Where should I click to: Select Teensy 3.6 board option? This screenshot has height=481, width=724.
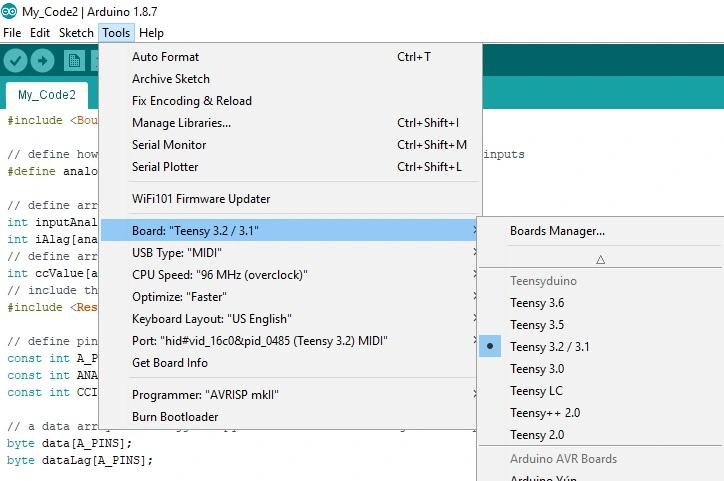[537, 303]
